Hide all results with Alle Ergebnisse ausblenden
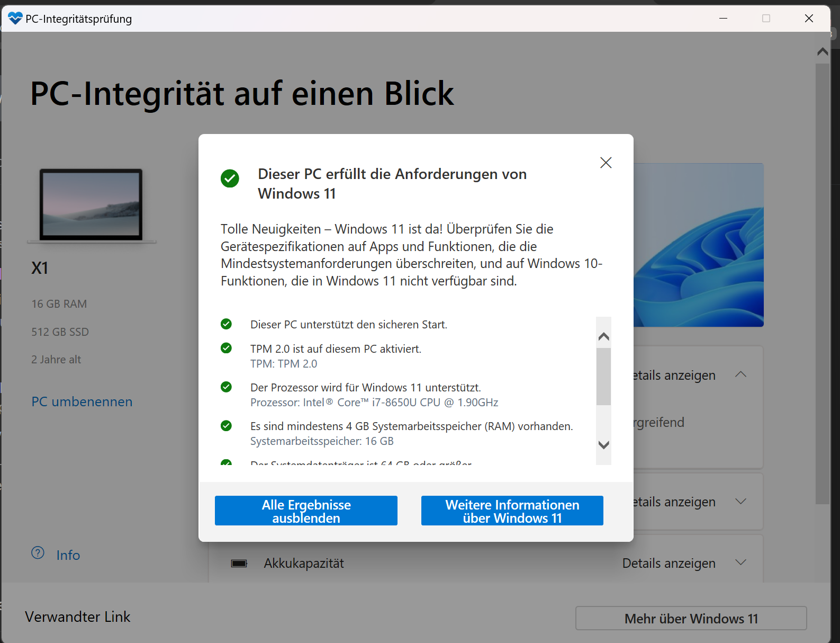Screen dimensions: 840x643 (x=306, y=511)
